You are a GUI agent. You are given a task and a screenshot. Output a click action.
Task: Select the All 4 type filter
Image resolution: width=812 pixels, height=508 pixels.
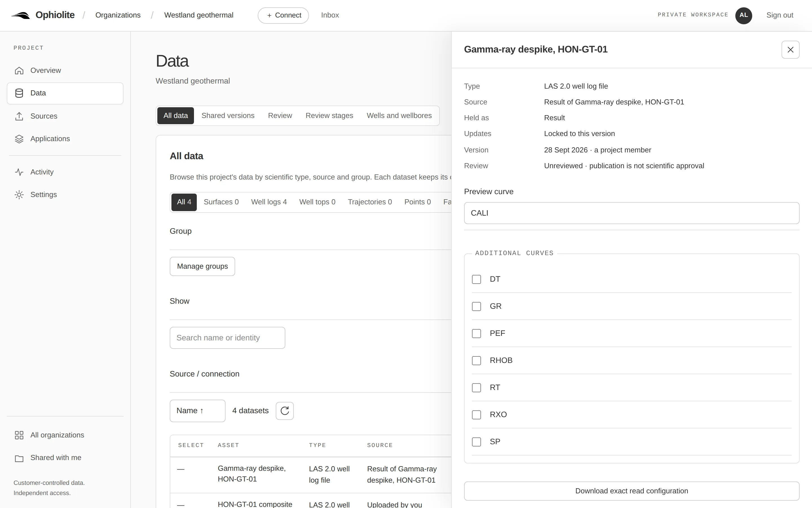pyautogui.click(x=184, y=202)
